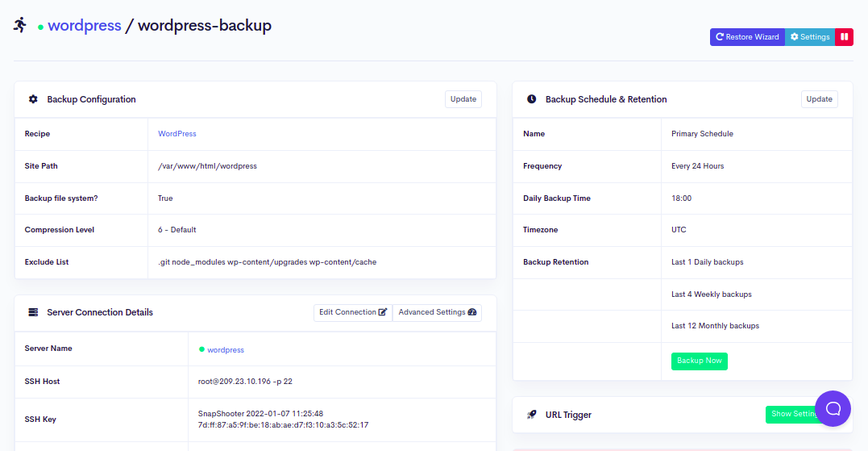
Task: Open the blue Settings button
Action: click(810, 37)
